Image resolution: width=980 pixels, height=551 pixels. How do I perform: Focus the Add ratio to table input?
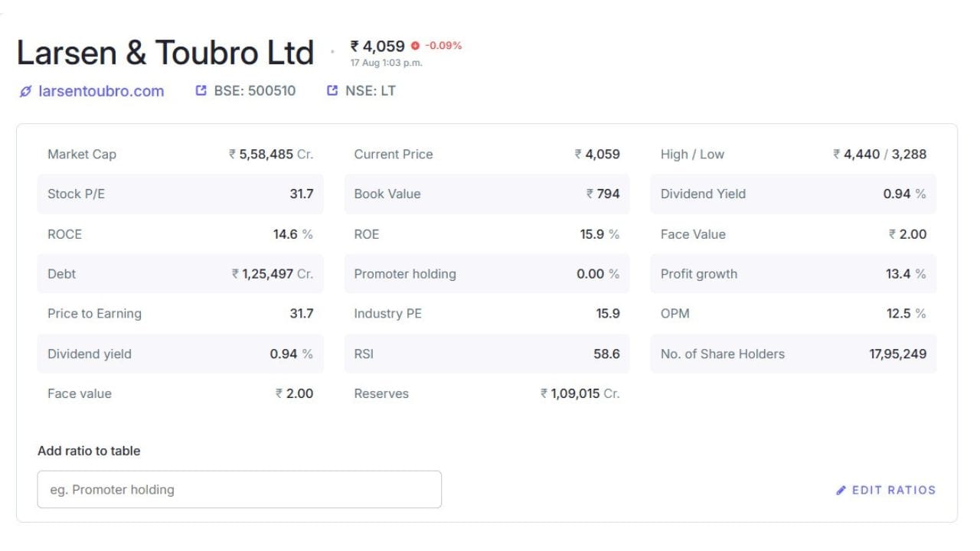tap(240, 490)
